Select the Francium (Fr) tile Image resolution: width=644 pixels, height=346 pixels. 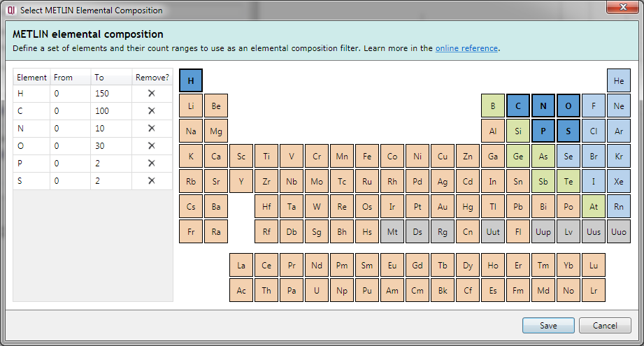click(x=191, y=231)
